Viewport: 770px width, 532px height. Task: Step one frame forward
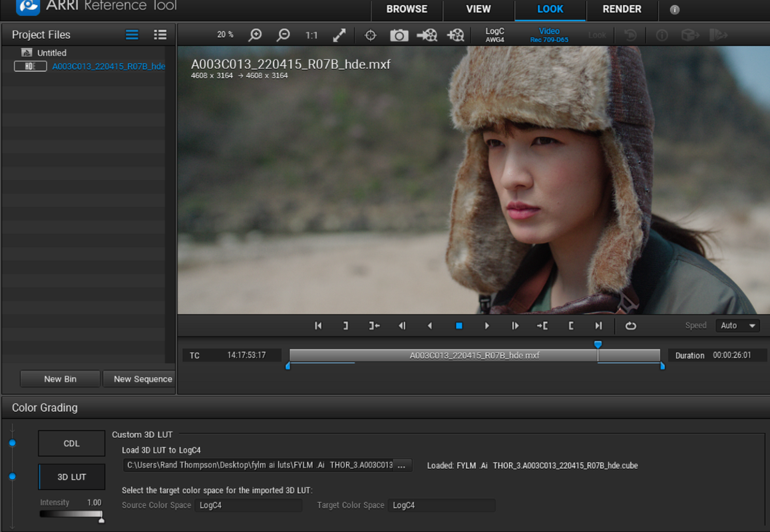click(514, 326)
